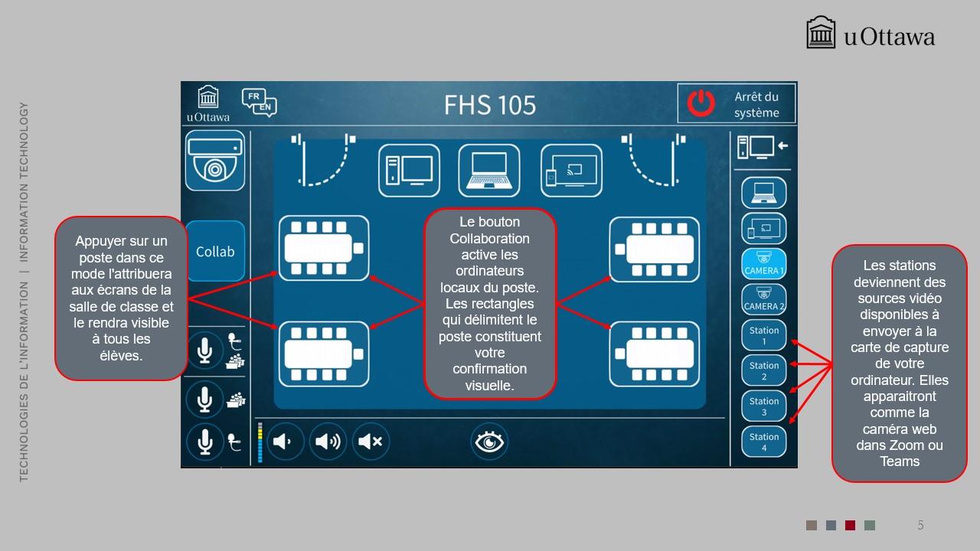The image size is (980, 551).
Task: Select the large laptop source in room layout
Action: (488, 171)
